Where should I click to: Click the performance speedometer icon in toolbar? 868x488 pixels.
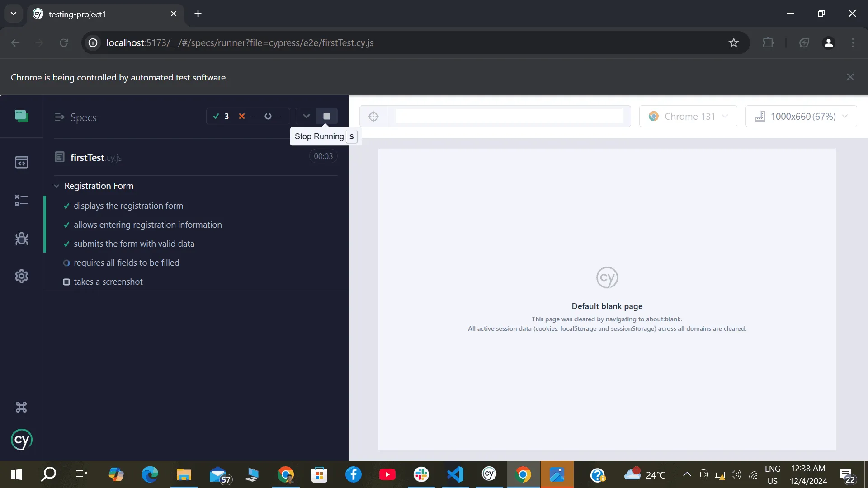coord(804,43)
